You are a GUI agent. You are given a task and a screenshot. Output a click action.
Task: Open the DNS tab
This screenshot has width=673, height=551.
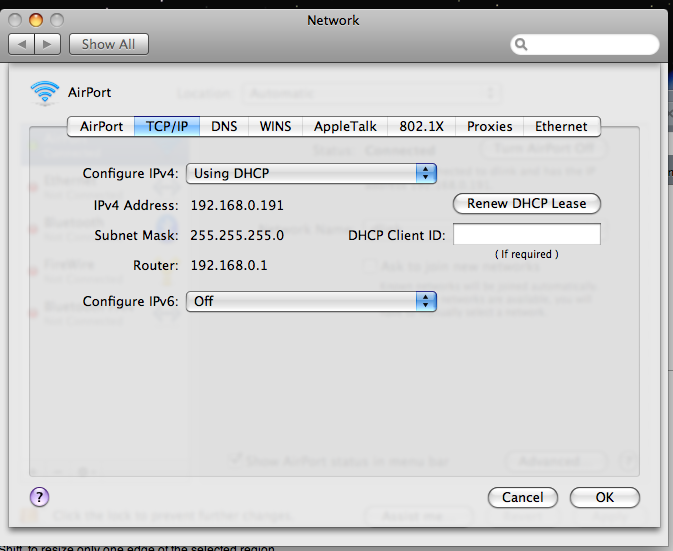pyautogui.click(x=224, y=126)
